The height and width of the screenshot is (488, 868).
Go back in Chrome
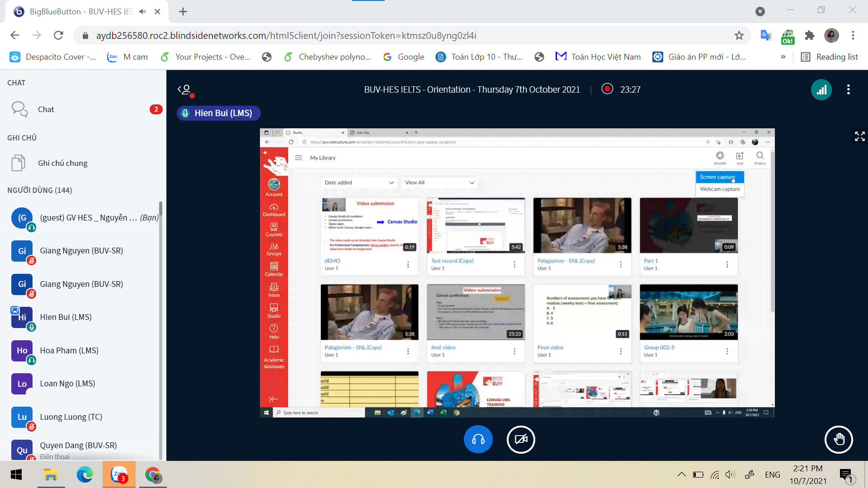15,35
